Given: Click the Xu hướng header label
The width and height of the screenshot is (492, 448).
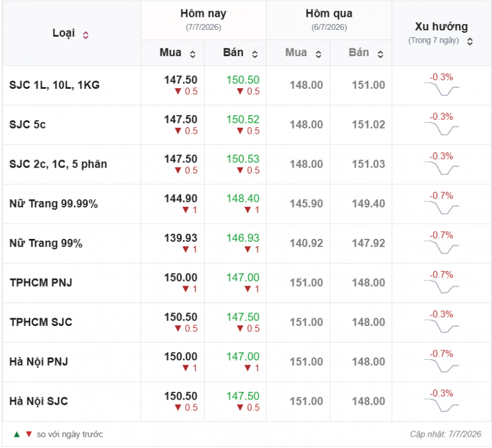Looking at the screenshot, I should [441, 27].
